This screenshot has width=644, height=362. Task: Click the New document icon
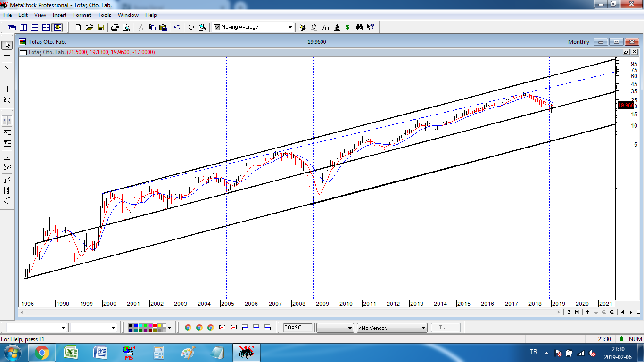(x=78, y=27)
